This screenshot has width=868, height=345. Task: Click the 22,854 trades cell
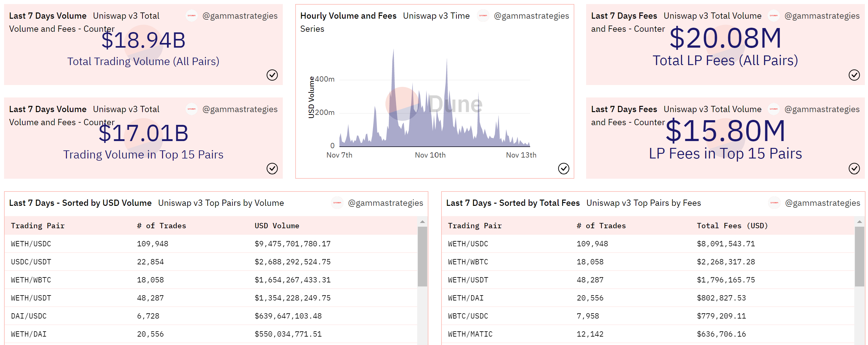point(150,262)
